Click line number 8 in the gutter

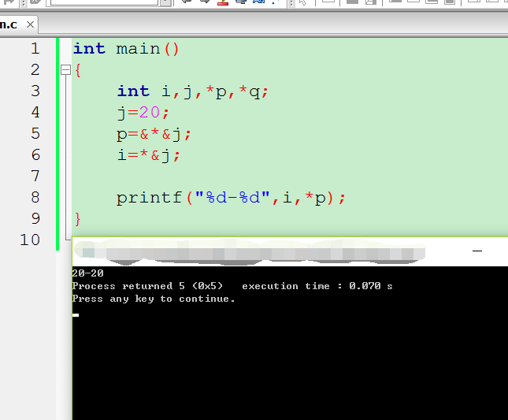tap(35, 197)
